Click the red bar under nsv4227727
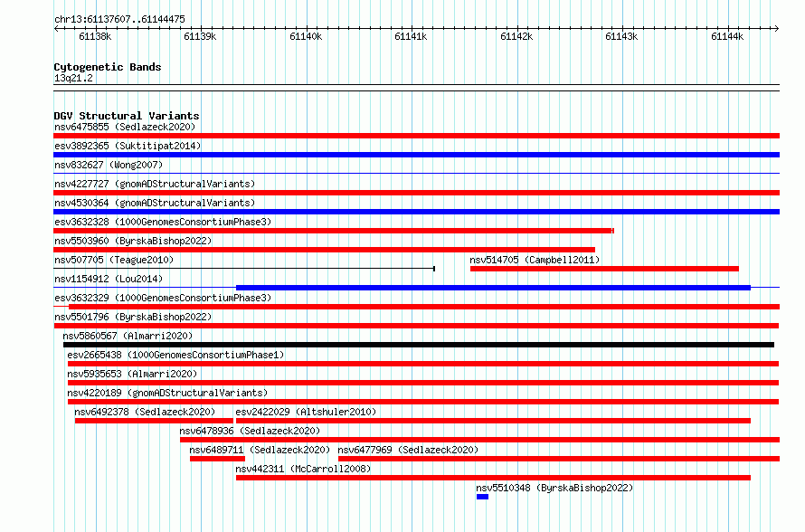The image size is (805, 532). click(416, 193)
